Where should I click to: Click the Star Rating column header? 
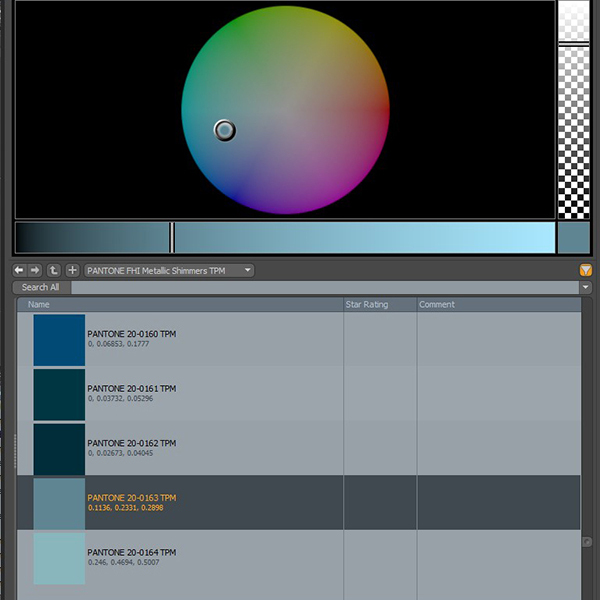pyautogui.click(x=380, y=305)
